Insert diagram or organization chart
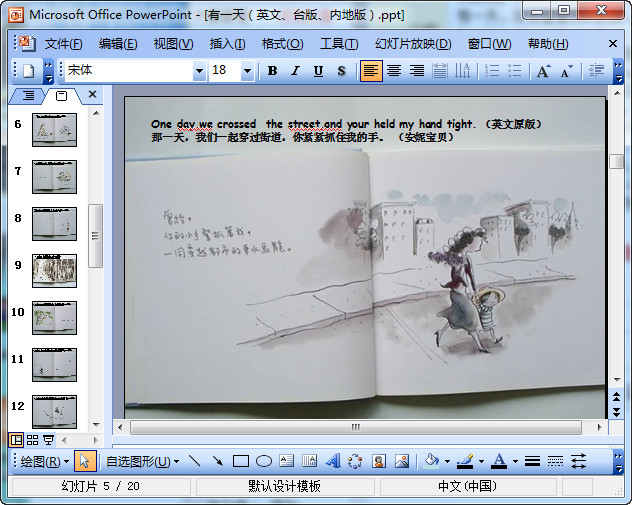 click(355, 461)
